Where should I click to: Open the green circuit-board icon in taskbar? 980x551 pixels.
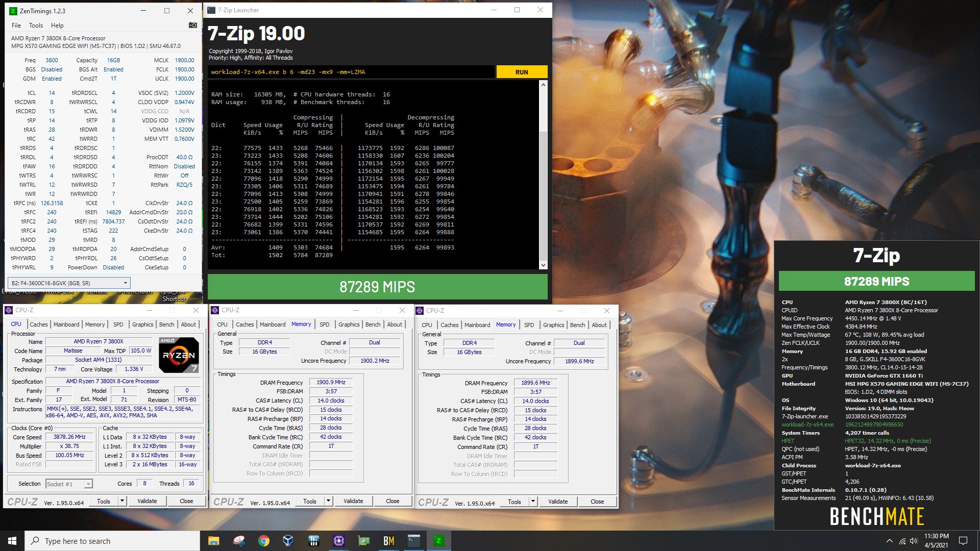(x=364, y=541)
